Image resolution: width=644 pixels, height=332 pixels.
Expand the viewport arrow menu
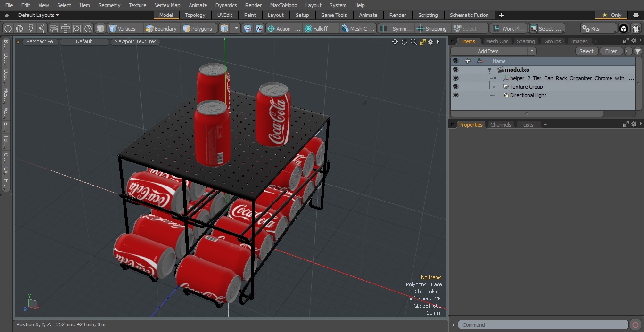(x=438, y=42)
